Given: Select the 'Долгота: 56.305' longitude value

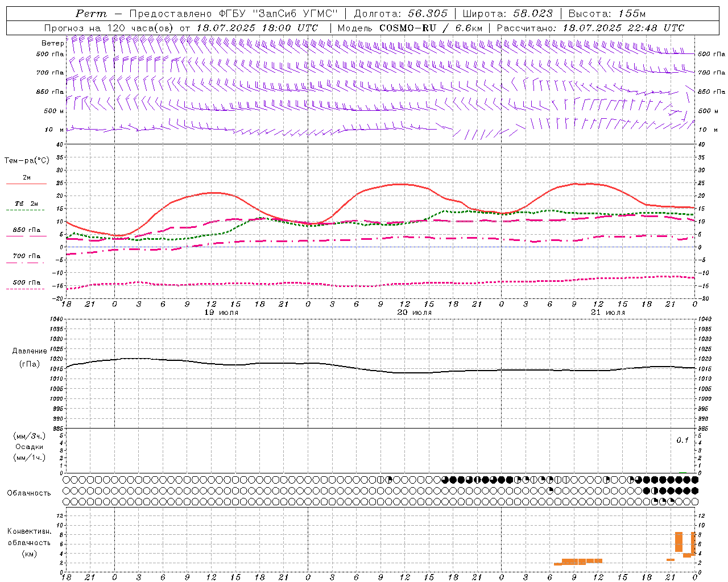Looking at the screenshot, I should coord(401,14).
